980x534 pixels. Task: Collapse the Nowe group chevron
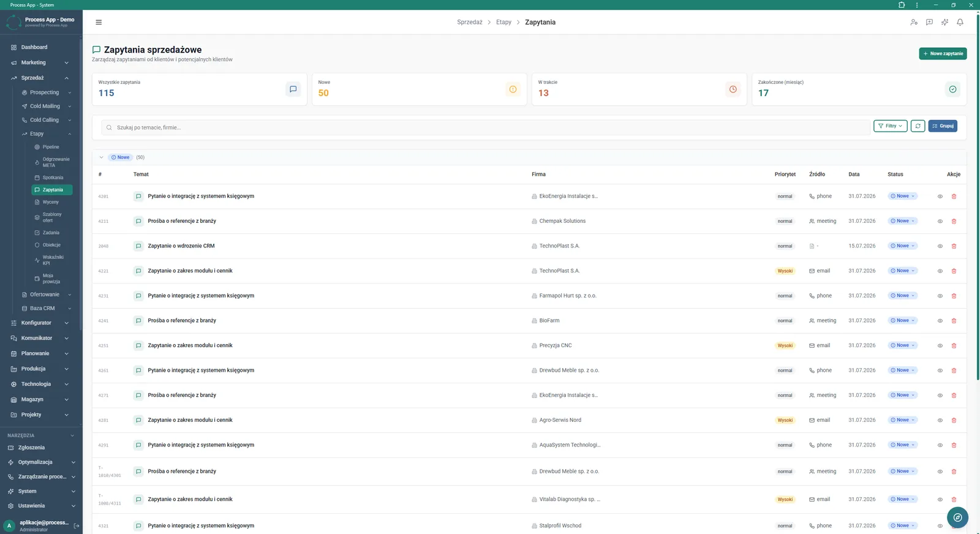pyautogui.click(x=102, y=157)
